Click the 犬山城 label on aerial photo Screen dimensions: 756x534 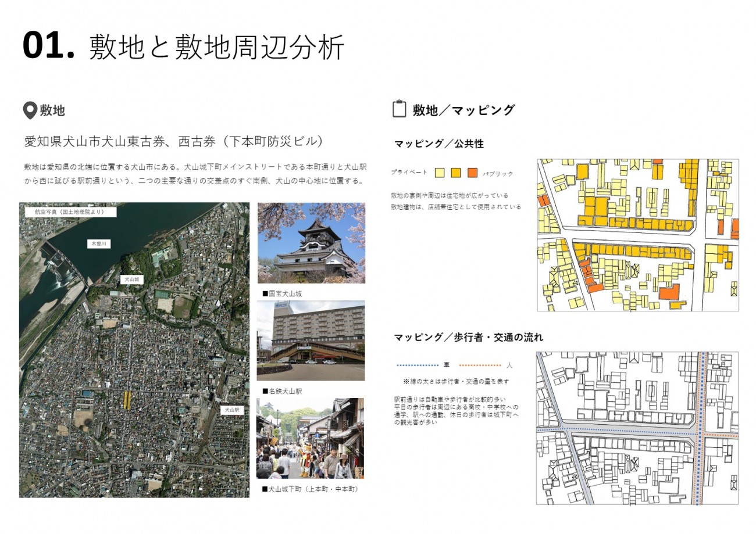click(133, 279)
